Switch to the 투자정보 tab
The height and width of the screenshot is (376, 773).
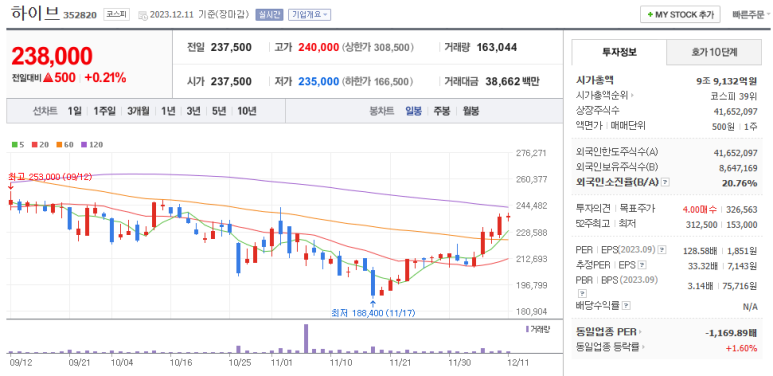619,52
